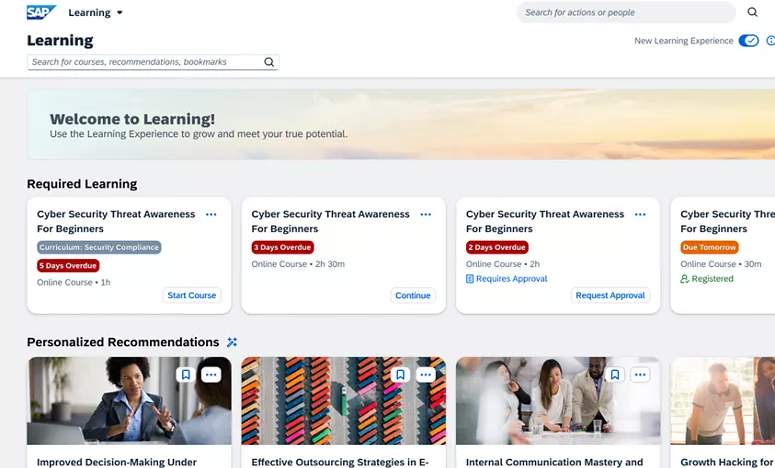Click the Online Course • 2h text
Screen dimensions: 775x468
(503, 264)
